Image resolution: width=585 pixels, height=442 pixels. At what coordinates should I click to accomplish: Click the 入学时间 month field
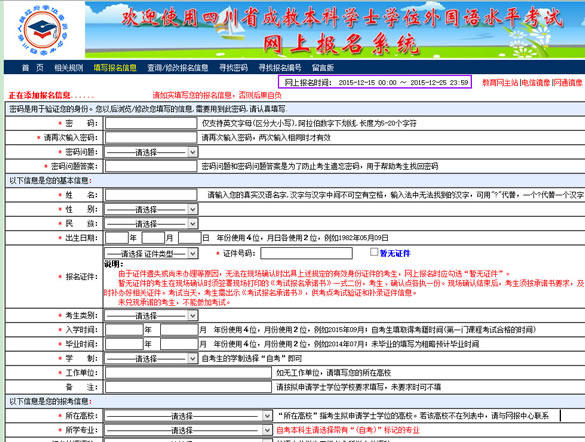tap(179, 330)
